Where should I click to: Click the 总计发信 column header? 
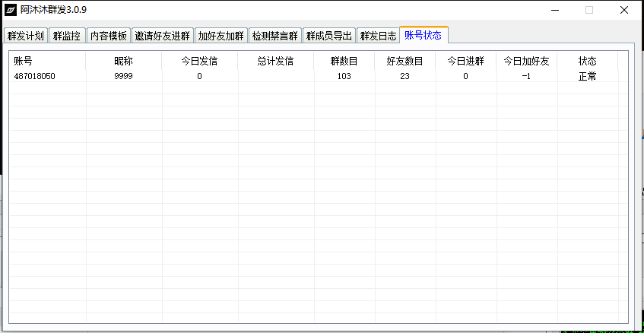pos(275,61)
